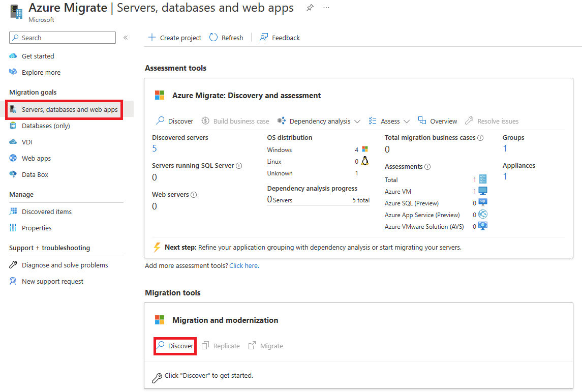Click the Web apps globe icon
The width and height of the screenshot is (582, 392).
tap(13, 158)
